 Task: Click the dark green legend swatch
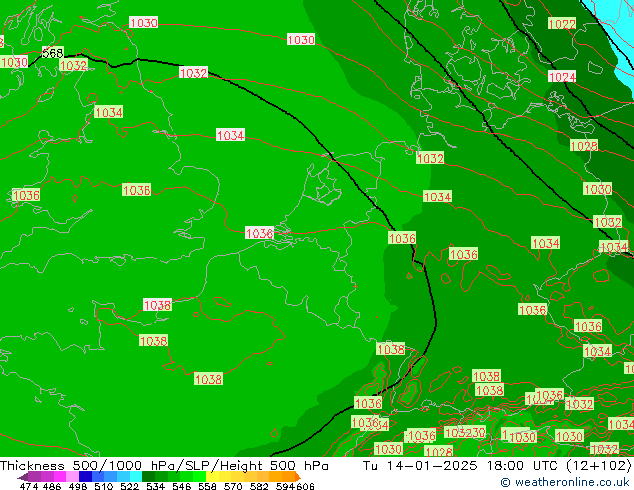point(148,476)
